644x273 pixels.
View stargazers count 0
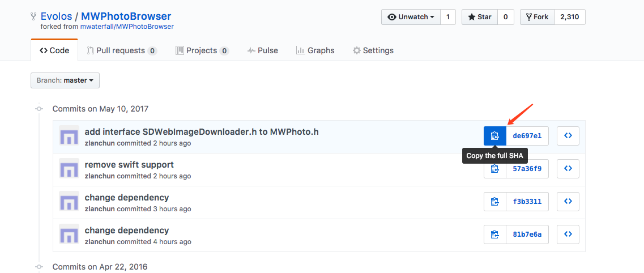506,17
